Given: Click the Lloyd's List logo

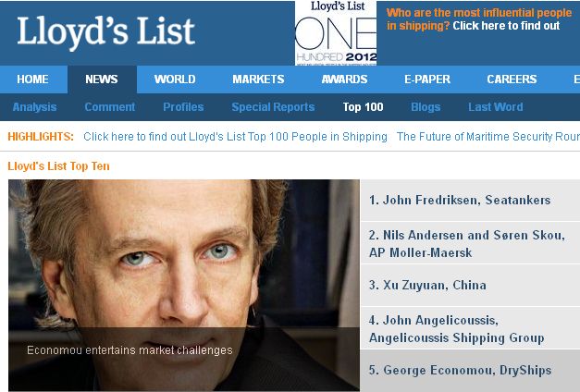Looking at the screenshot, I should coord(105,32).
